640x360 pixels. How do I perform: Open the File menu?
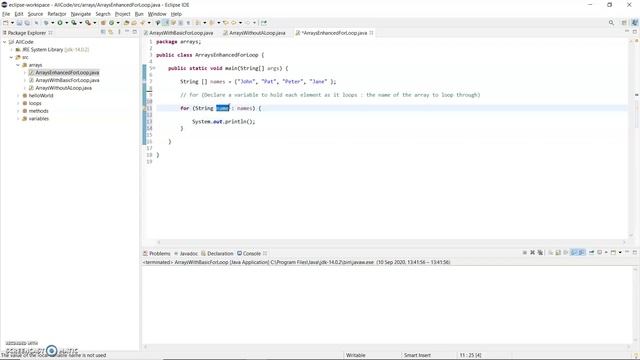click(6, 14)
